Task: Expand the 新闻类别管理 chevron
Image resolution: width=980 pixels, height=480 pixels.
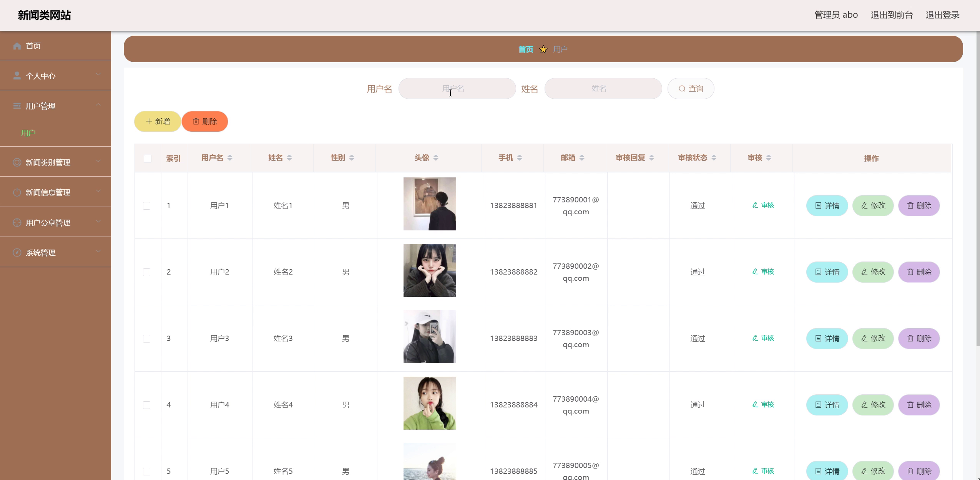Action: (98, 161)
